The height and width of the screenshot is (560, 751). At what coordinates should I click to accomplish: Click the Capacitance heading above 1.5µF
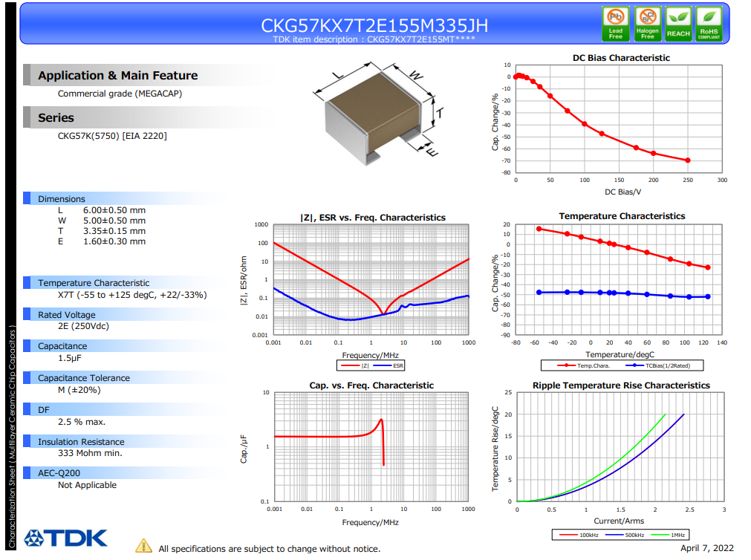click(62, 346)
